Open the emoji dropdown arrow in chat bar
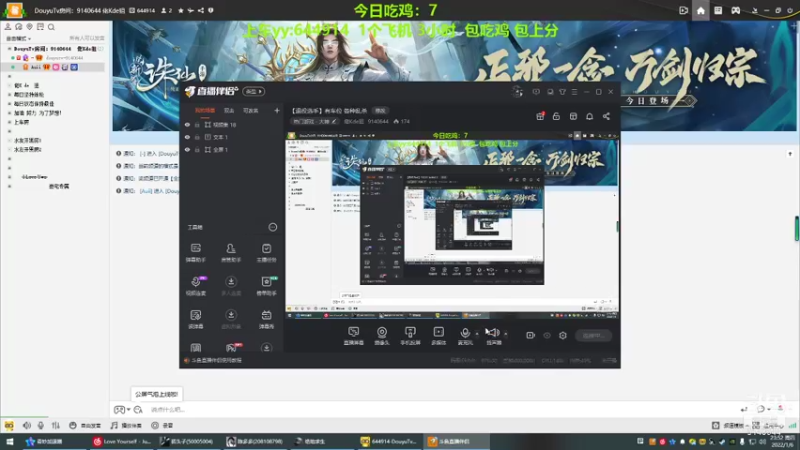 128,410
